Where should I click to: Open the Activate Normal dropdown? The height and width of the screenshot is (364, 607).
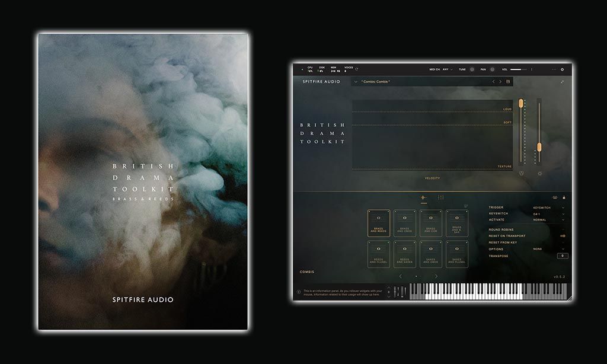pyautogui.click(x=548, y=220)
